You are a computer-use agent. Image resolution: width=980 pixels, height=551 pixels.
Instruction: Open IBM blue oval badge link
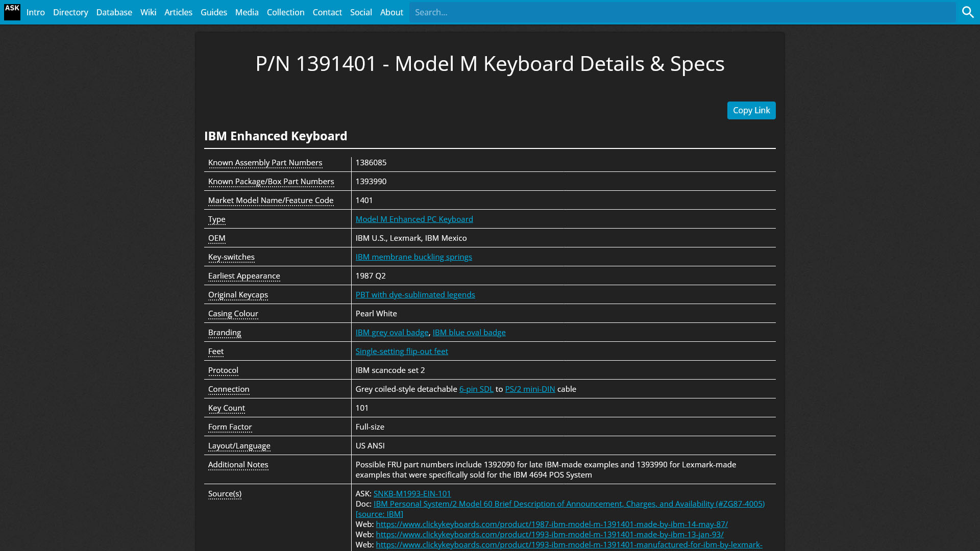(469, 332)
